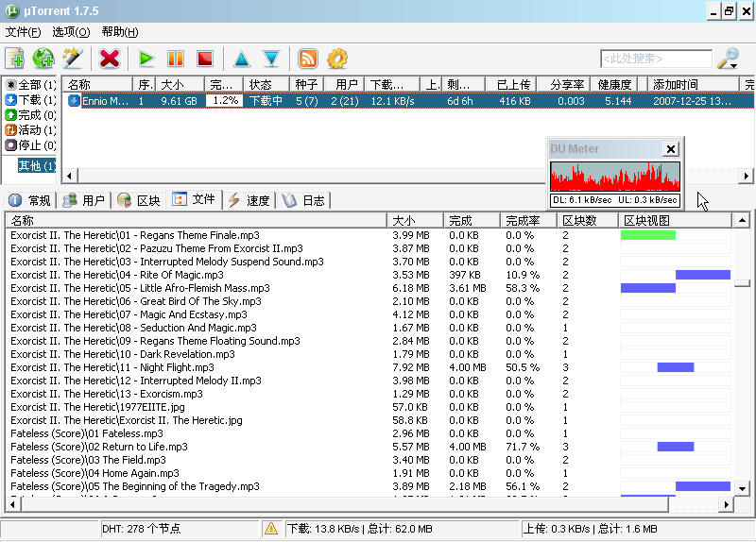Sort torrents by 添加时间 column header
This screenshot has width=756, height=542.
coord(693,85)
